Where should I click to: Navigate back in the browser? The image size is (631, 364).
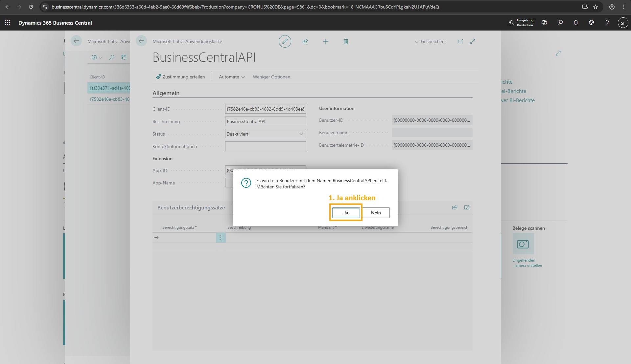tap(7, 7)
